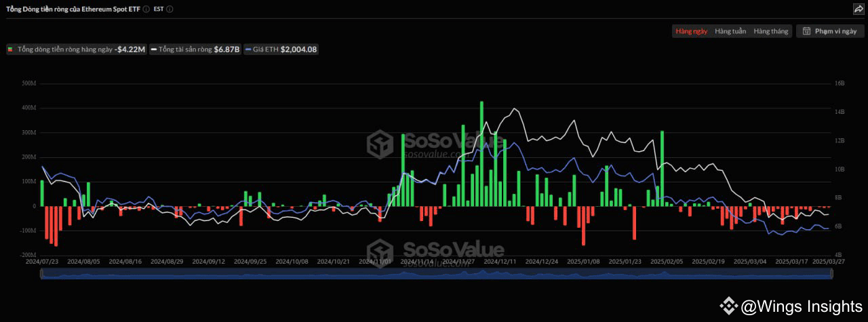This screenshot has height=322, width=868.
Task: Click the 16B right axis label
Action: (840, 83)
